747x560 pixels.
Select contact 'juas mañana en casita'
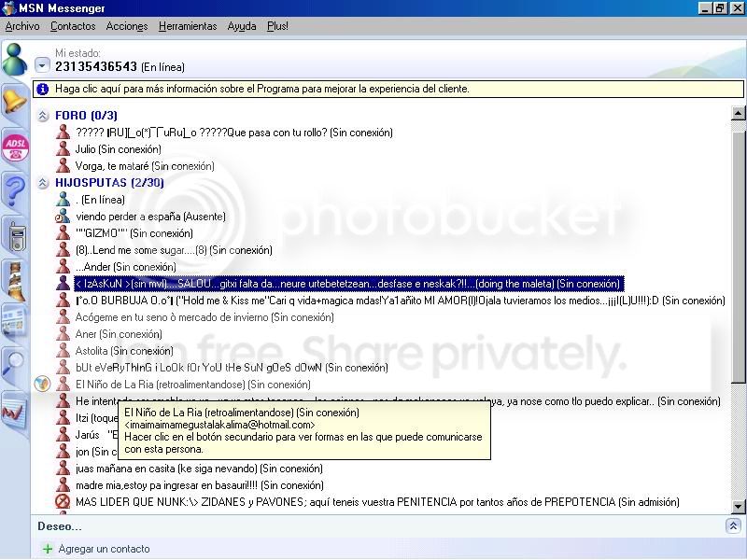pyautogui.click(x=199, y=469)
